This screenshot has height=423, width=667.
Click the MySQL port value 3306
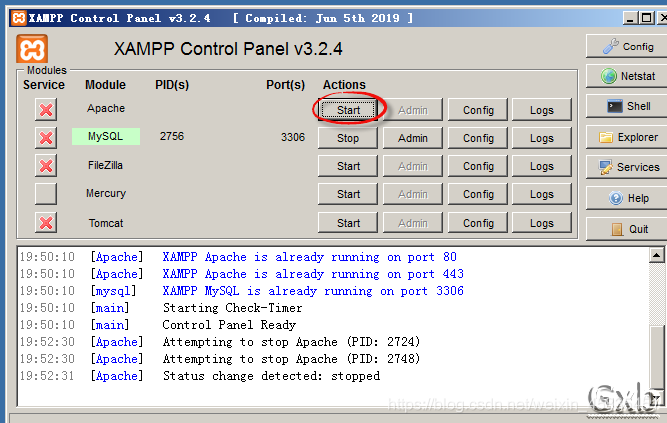click(x=293, y=137)
